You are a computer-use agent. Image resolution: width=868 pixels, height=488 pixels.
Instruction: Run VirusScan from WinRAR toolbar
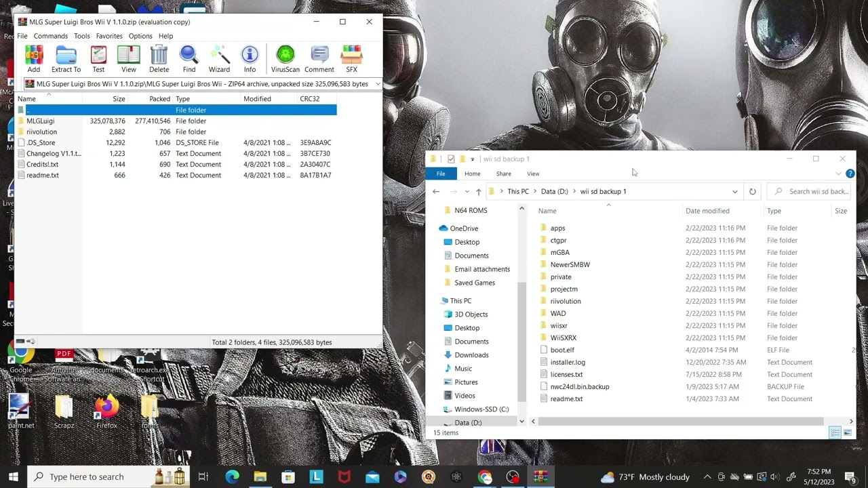pyautogui.click(x=285, y=59)
